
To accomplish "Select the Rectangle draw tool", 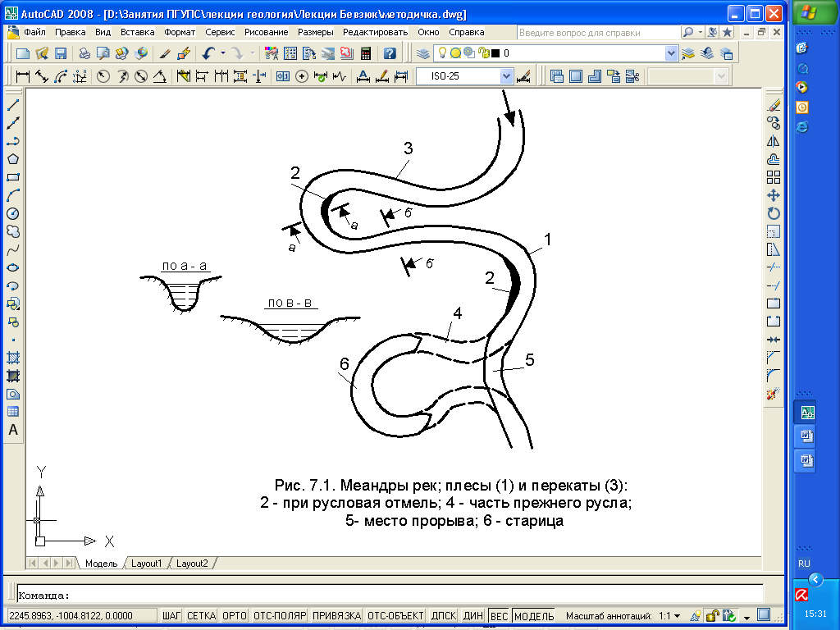I will click(x=13, y=177).
